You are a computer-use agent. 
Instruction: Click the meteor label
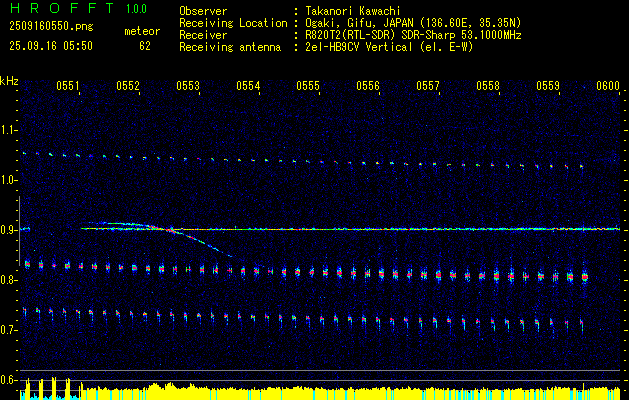coord(142,31)
